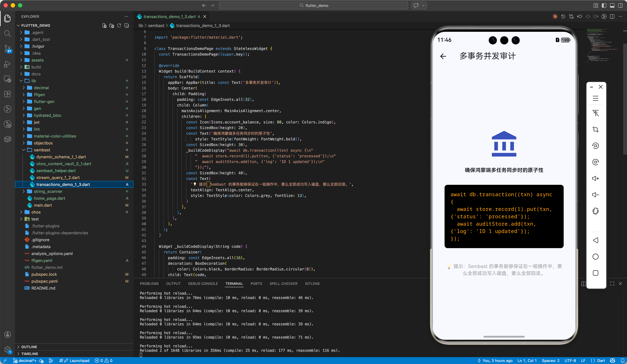Viewport: 627px width, 364px height.
Task: Expand the string_scanner folder
Action: [x=48, y=191]
